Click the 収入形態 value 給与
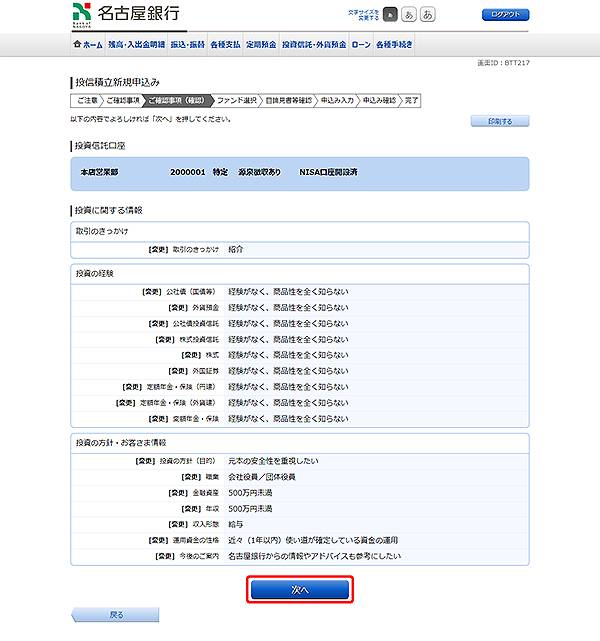This screenshot has height=641, width=600. (235, 524)
